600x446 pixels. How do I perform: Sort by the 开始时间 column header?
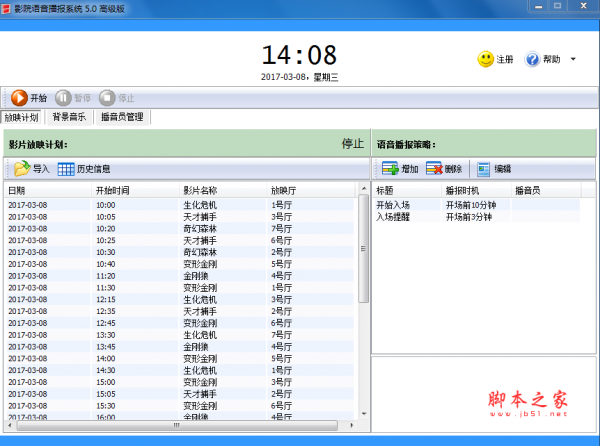112,190
